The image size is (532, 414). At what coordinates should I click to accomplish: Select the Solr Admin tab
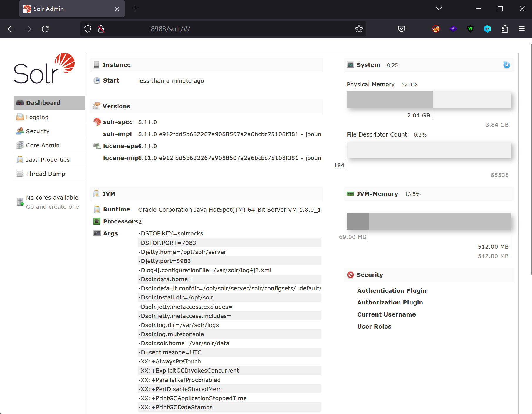click(72, 9)
